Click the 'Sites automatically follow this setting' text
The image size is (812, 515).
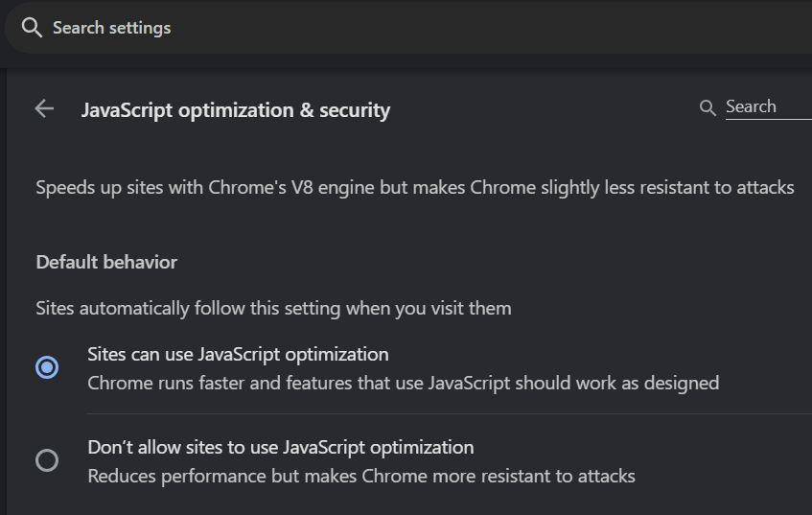273,308
